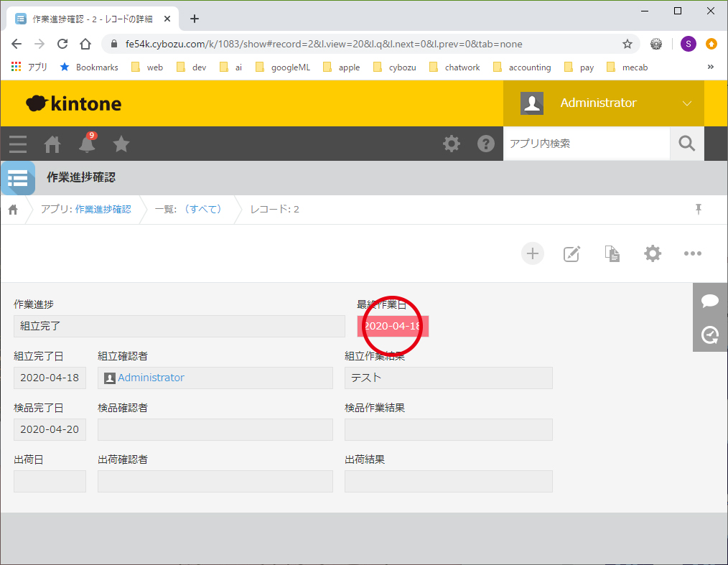728x565 pixels.
Task: Open the three-dot more options menu
Action: [692, 253]
